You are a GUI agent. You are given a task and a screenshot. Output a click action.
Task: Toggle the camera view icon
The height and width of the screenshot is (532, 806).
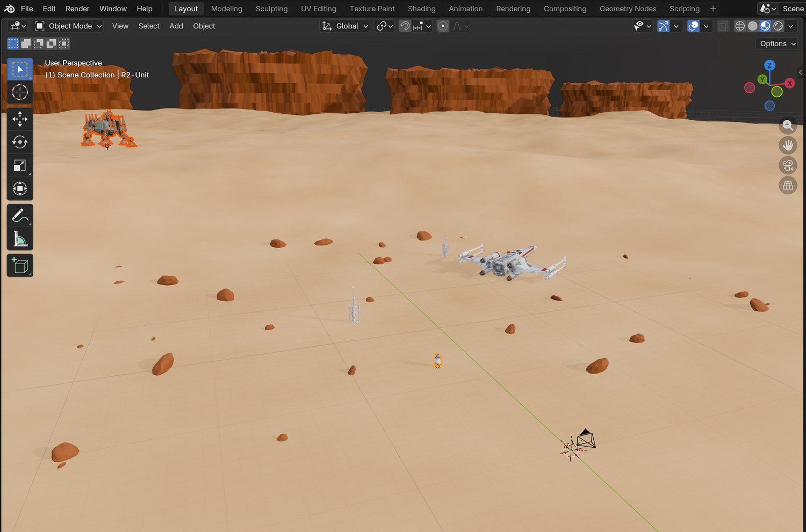pos(788,165)
